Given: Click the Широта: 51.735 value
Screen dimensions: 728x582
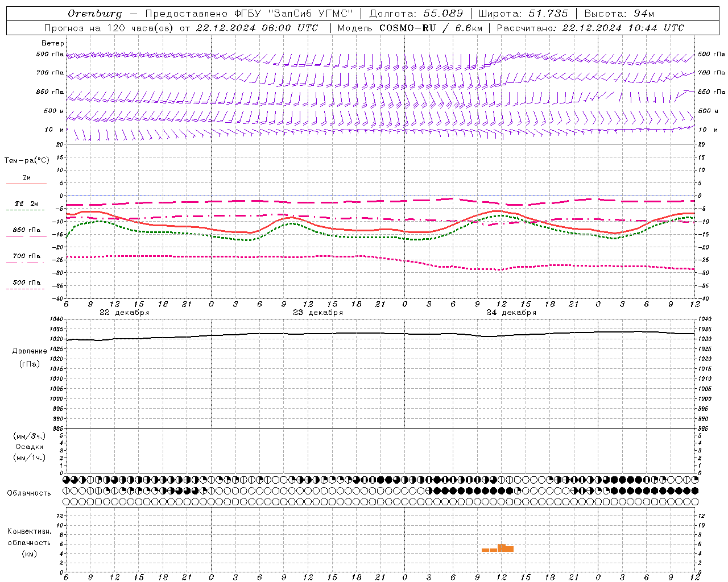Looking at the screenshot, I should pos(523,14).
